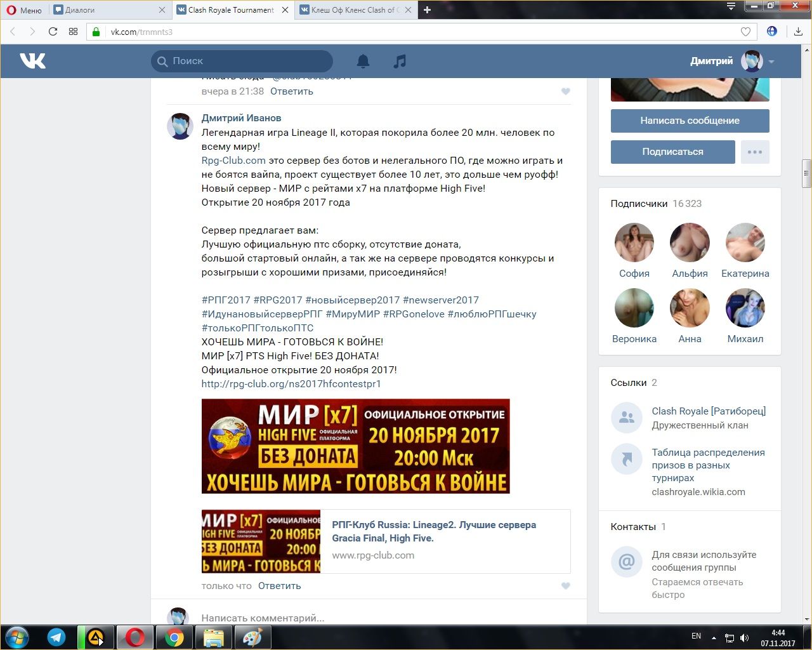Viewport: 812px width, 650px height.
Task: Click the page vertical scrollbar thumb
Action: pos(806,173)
